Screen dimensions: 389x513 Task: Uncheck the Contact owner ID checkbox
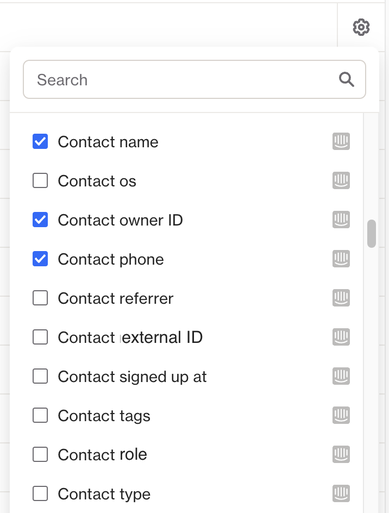pos(40,220)
